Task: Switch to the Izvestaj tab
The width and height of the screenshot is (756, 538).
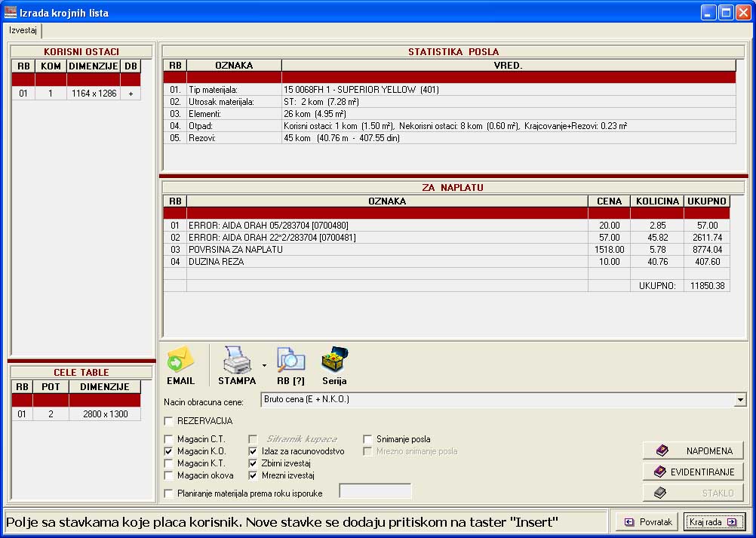Action: pyautogui.click(x=23, y=31)
